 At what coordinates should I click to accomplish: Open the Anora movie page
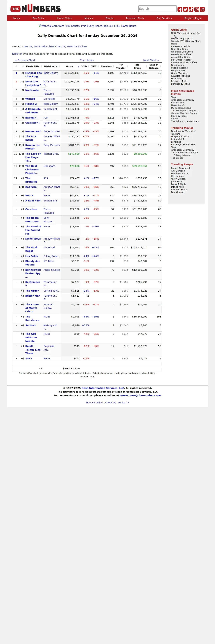[x=29, y=195]
